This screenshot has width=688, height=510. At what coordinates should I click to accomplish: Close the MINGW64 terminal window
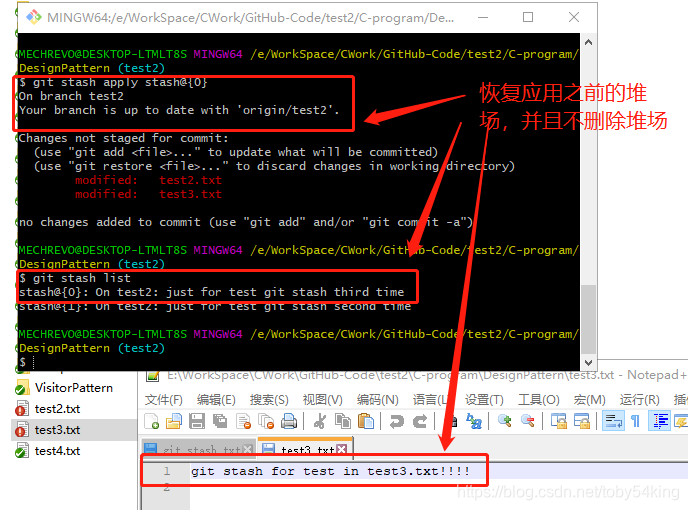coord(573,18)
